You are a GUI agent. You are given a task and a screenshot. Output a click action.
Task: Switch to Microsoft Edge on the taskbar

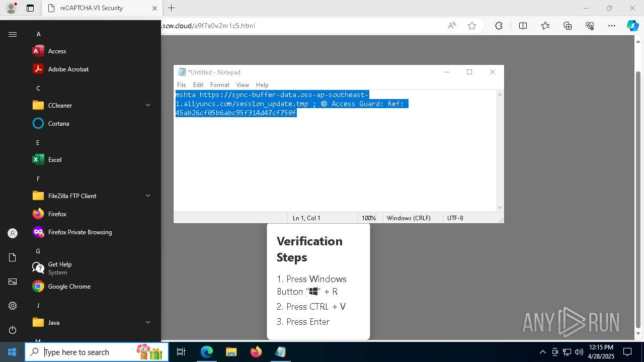click(207, 352)
